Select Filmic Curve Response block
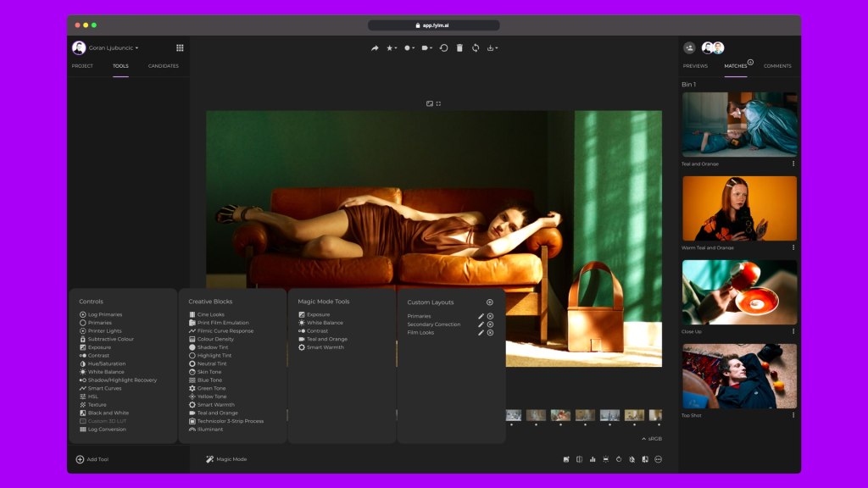The height and width of the screenshot is (488, 868). (x=221, y=331)
